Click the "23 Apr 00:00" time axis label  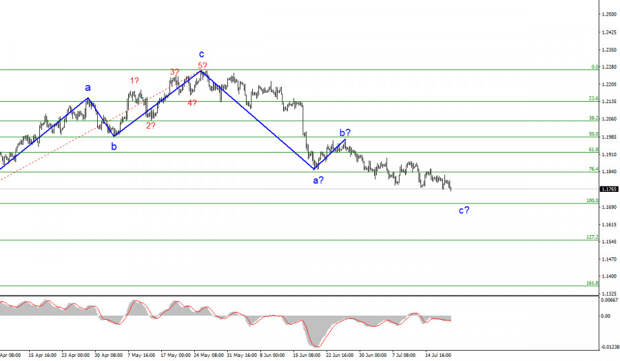75,355
